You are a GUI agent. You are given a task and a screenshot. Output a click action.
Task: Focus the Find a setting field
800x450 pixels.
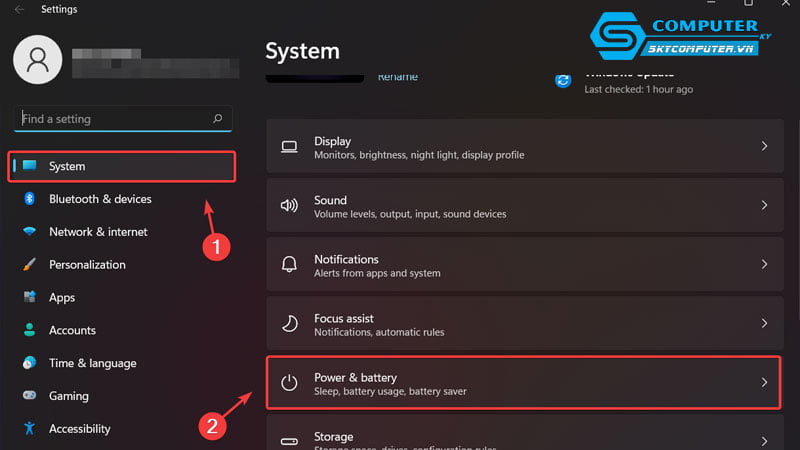123,118
